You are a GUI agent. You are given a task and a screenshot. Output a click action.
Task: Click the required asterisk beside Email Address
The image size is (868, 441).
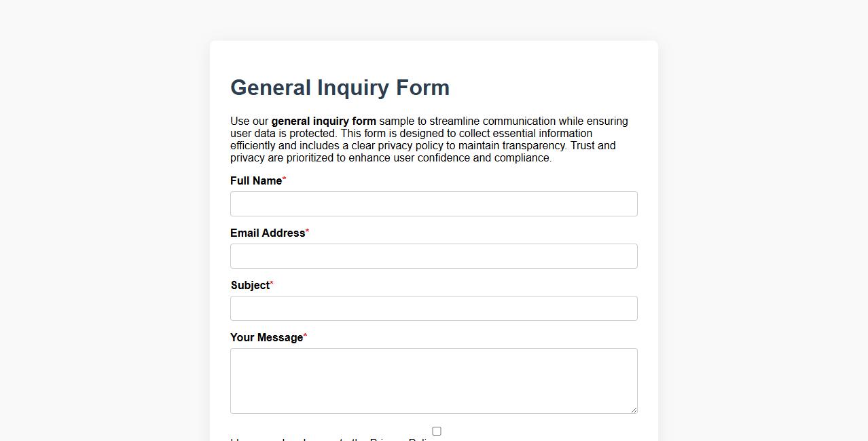tap(307, 230)
